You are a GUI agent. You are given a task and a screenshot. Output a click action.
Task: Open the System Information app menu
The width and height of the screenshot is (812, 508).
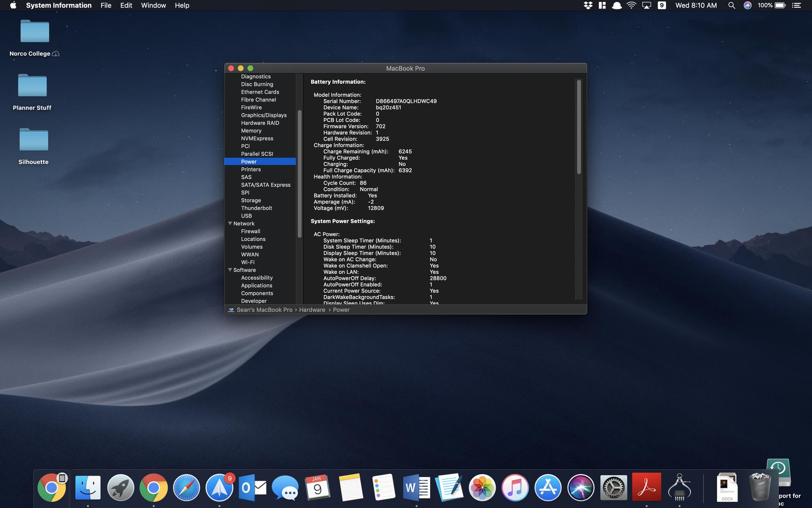pos(59,5)
